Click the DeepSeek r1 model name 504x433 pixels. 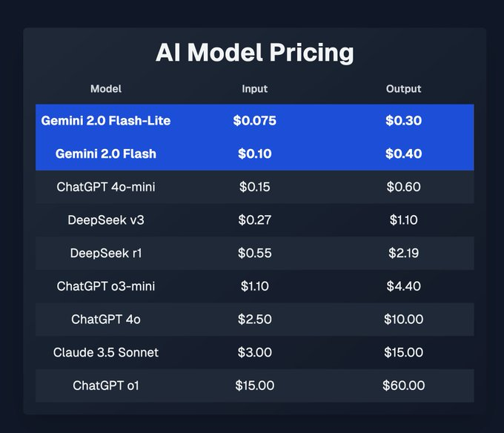coord(106,254)
